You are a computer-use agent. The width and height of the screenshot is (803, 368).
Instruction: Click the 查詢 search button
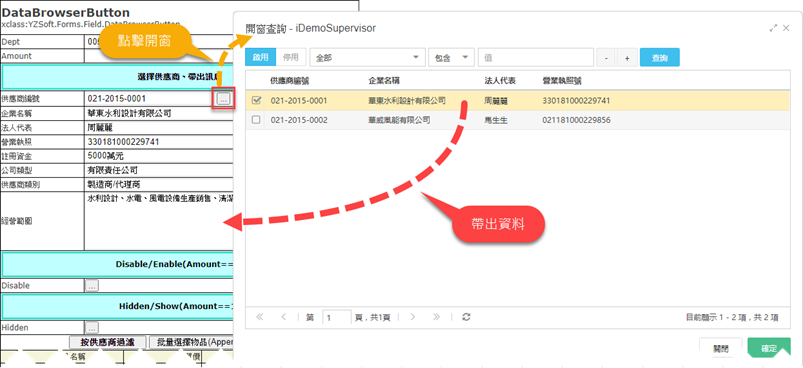click(660, 58)
